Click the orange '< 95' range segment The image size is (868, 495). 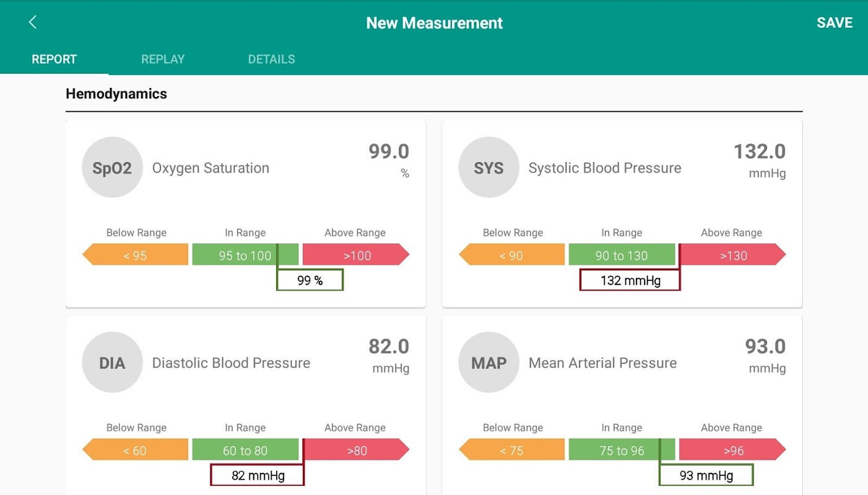136,255
